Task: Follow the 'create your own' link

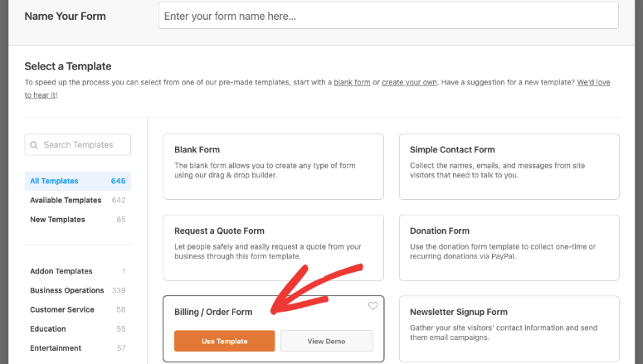Action: (409, 82)
